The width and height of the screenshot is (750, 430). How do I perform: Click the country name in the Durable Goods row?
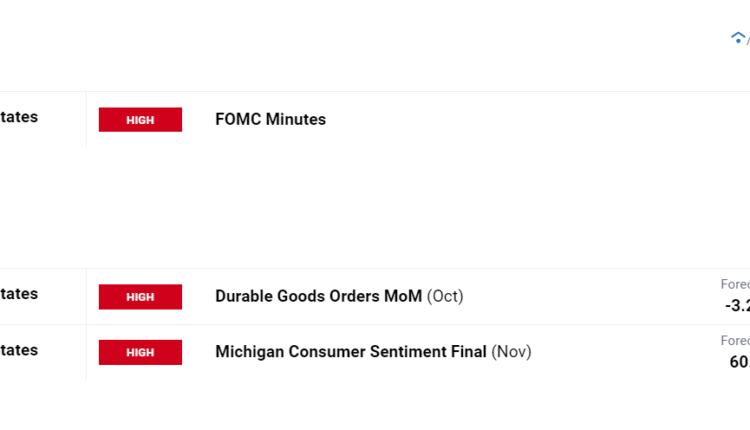click(x=19, y=294)
